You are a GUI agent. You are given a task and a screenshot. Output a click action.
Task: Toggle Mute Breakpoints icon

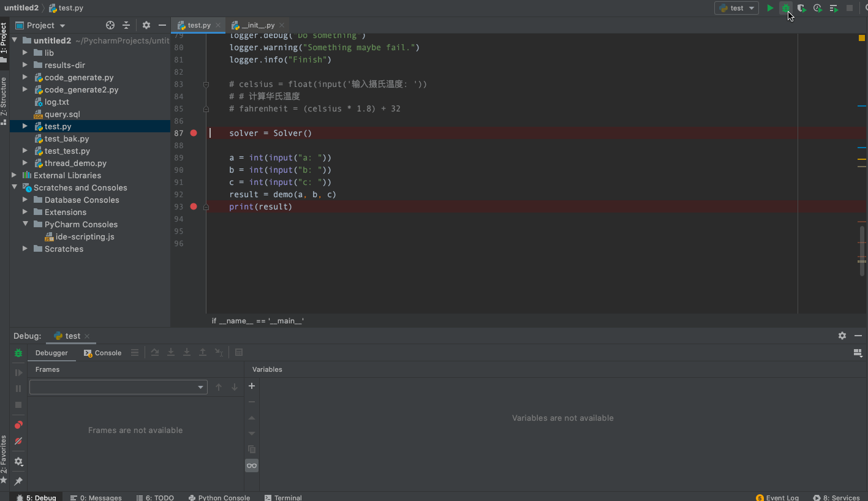(18, 441)
